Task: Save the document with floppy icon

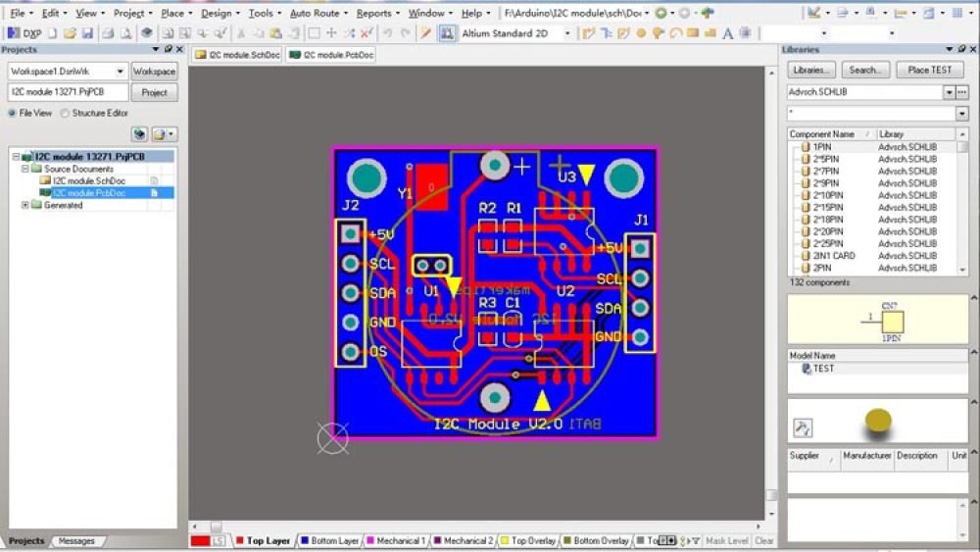Action: pos(87,33)
